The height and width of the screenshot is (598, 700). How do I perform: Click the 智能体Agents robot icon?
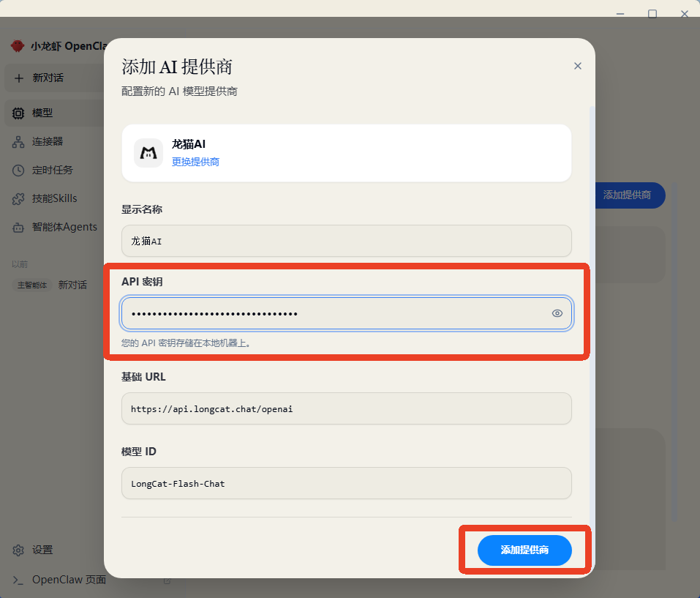pyautogui.click(x=18, y=228)
